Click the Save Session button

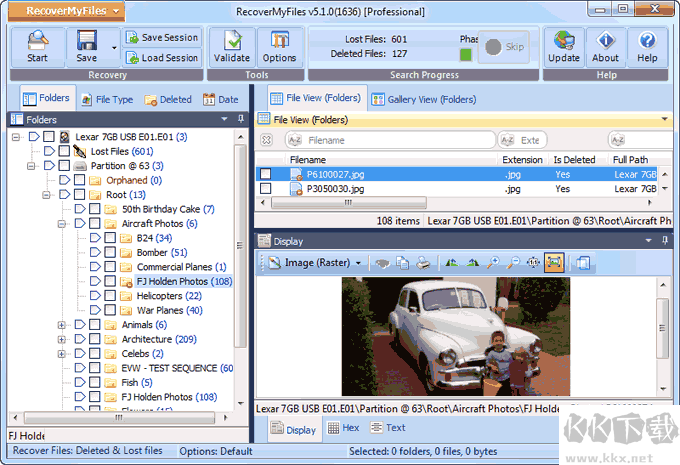click(162, 37)
